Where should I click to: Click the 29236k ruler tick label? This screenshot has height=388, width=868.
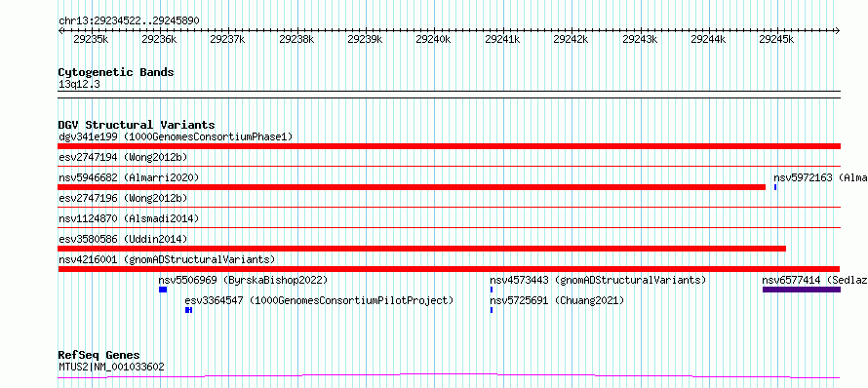[x=159, y=39]
